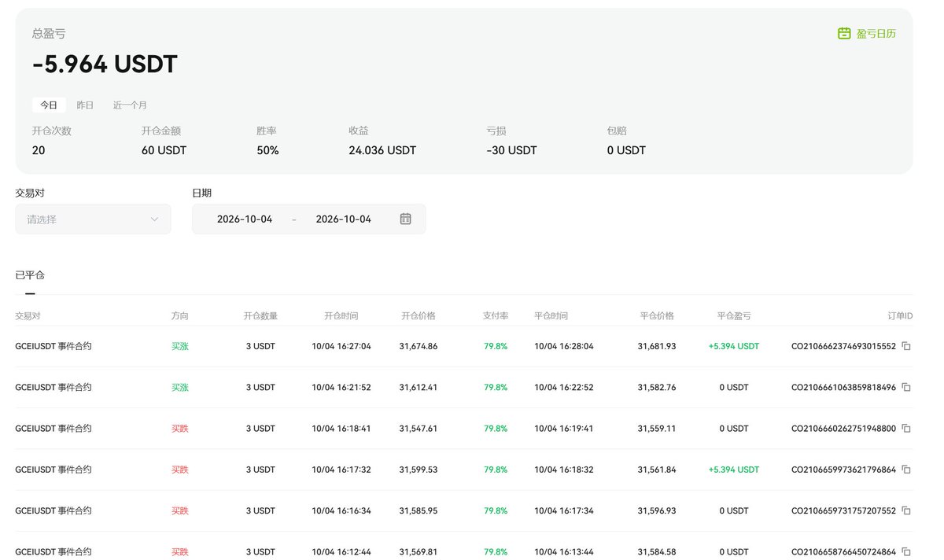
Task: Click 买跌 in the 16:18:41 row
Action: [180, 429]
